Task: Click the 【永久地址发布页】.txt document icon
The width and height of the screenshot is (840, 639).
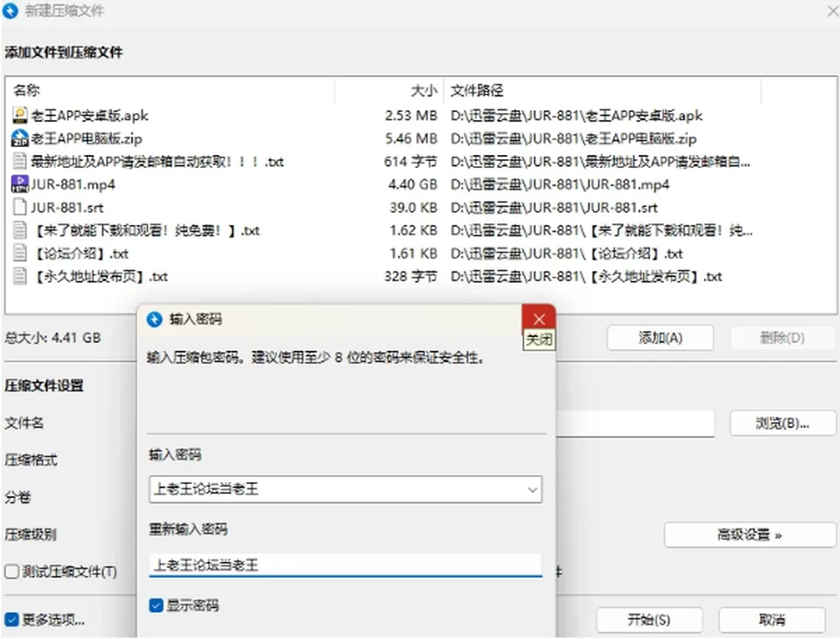Action: tap(20, 277)
